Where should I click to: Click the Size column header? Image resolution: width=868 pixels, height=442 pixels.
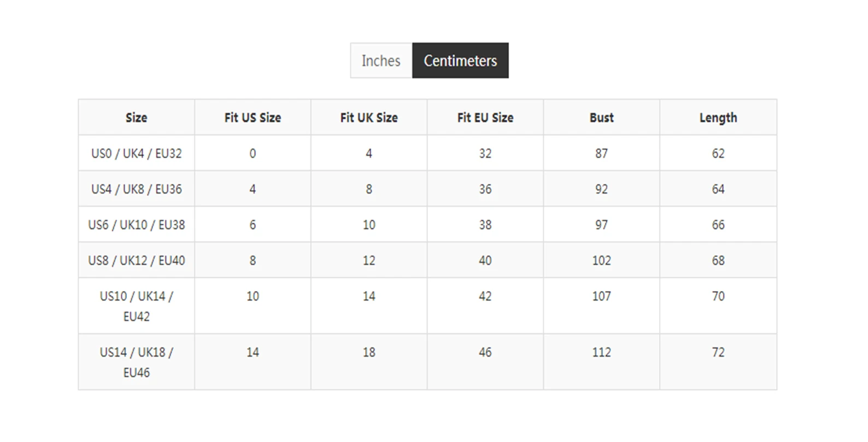[136, 118]
